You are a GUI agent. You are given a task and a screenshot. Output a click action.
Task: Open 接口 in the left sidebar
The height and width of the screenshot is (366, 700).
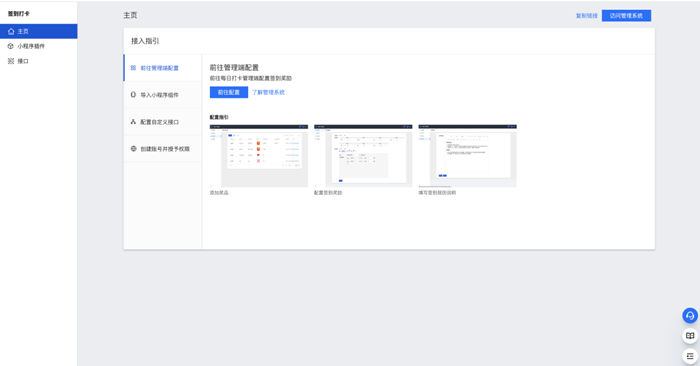pos(38,61)
